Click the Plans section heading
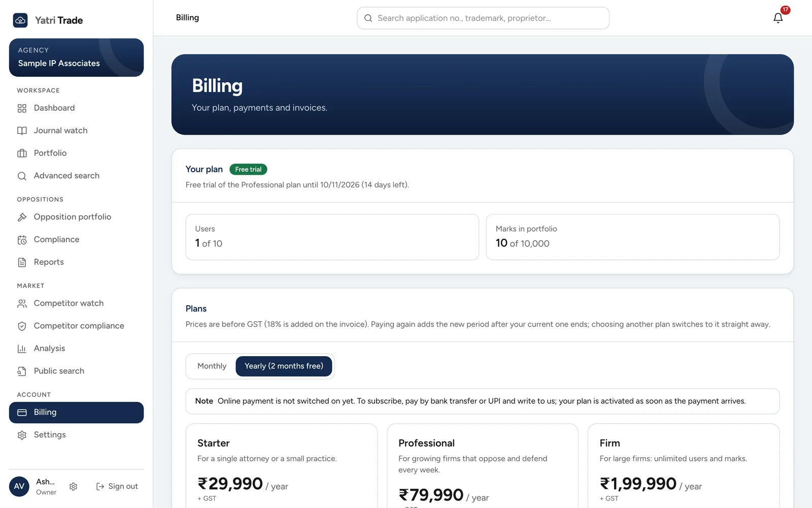Viewport: 812px width, 508px height. point(196,309)
